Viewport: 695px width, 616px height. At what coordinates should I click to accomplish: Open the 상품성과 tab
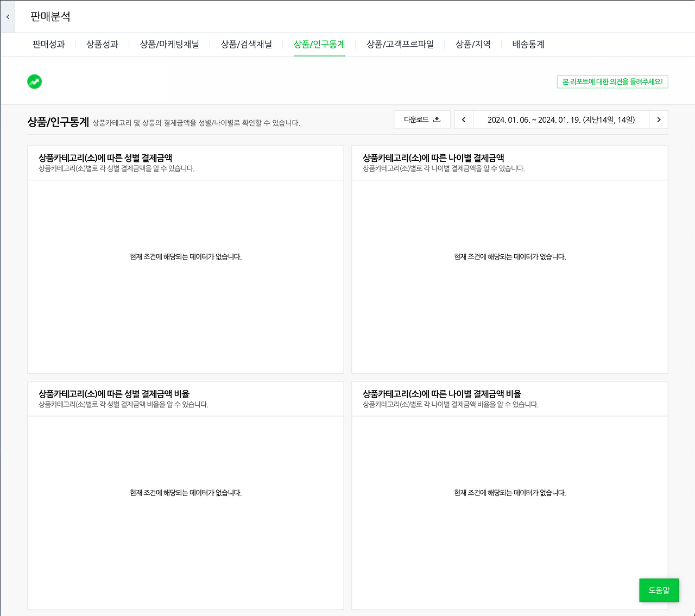click(x=103, y=45)
